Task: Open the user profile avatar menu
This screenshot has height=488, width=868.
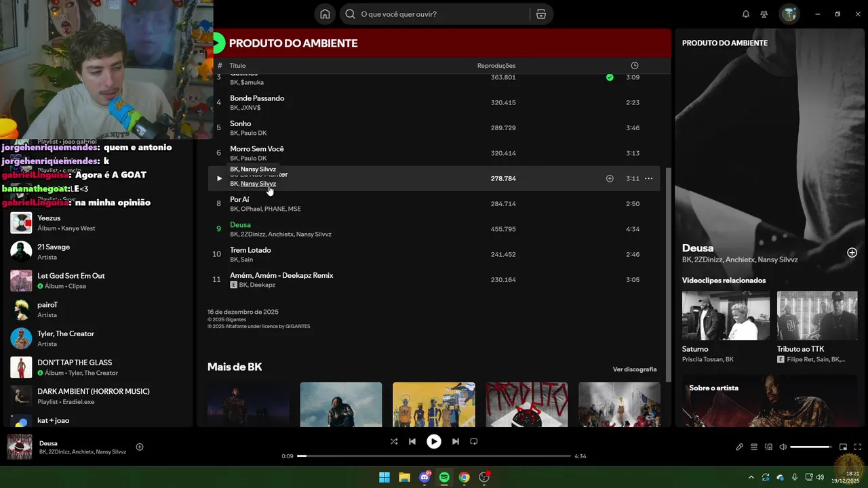Action: tap(789, 14)
